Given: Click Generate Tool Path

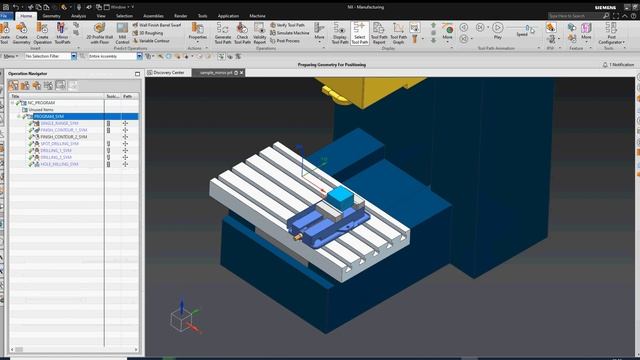Looking at the screenshot, I should pos(223,33).
